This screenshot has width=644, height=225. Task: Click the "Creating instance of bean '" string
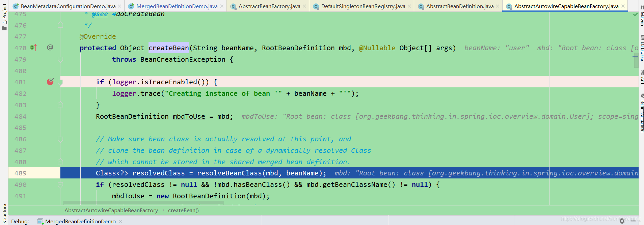click(x=223, y=93)
